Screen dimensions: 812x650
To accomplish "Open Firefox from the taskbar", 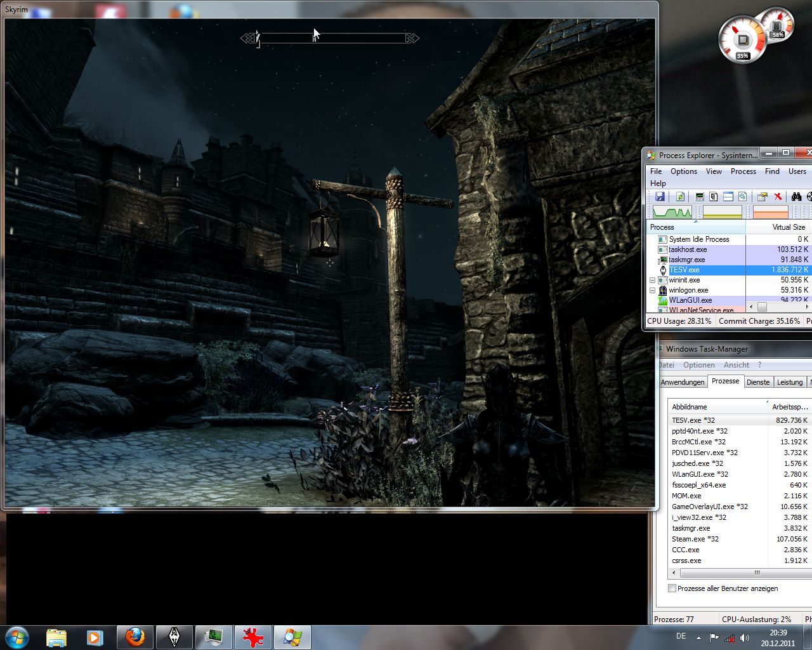I will 134,637.
